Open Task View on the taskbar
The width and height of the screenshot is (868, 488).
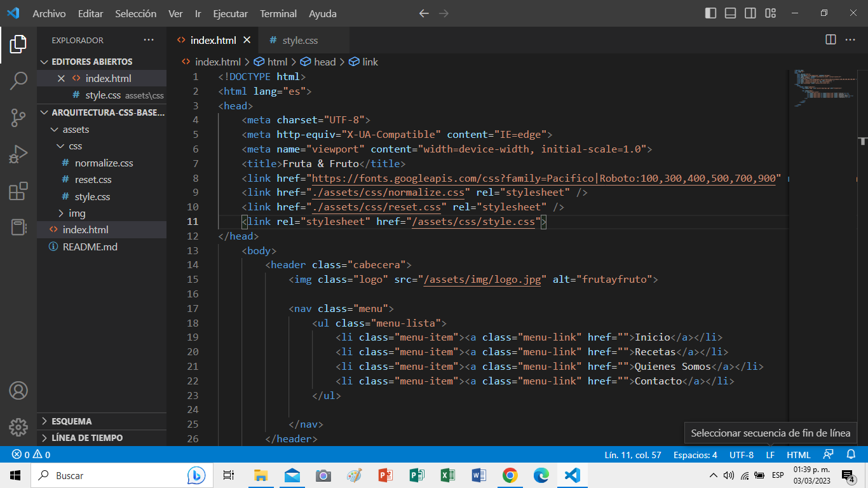tap(229, 475)
